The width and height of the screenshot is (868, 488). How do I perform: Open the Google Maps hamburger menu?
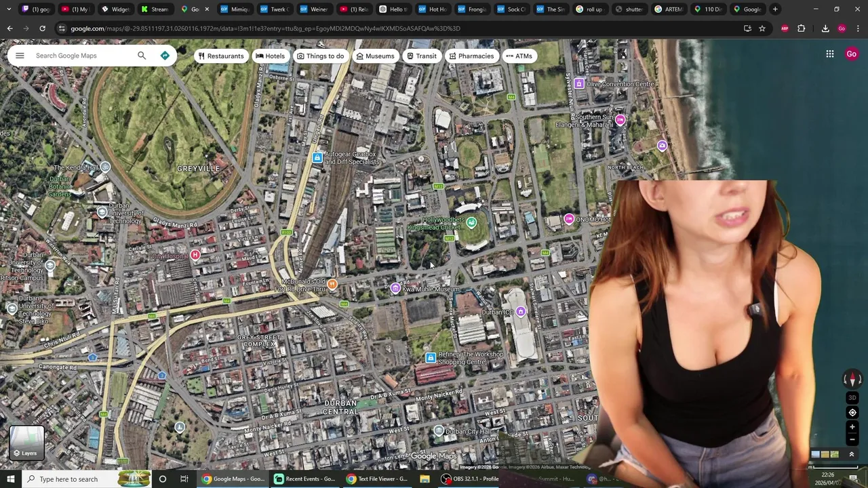coord(20,56)
